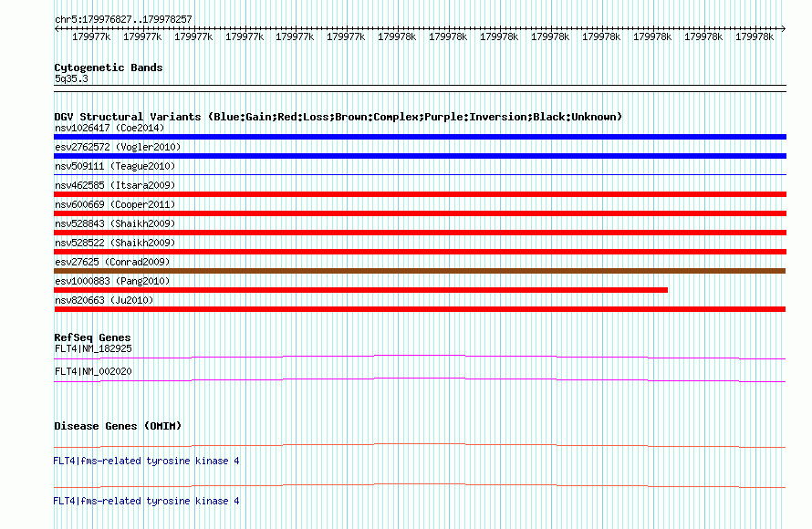812x529 pixels.
Task: Click the DGV Structural Variants track heading
Action: 338,117
